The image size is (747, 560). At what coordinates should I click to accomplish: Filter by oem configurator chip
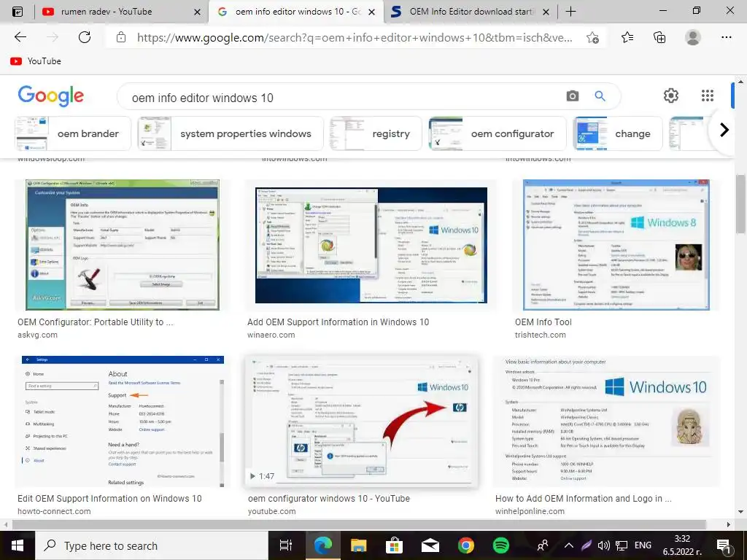coord(498,134)
